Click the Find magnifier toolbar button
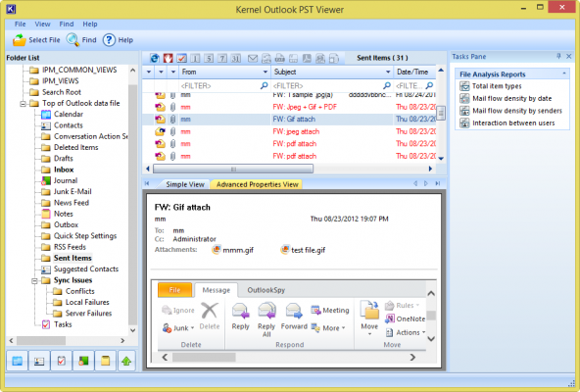 [x=81, y=40]
